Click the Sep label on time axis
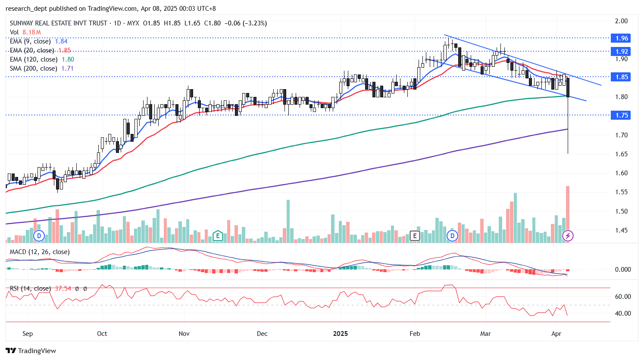This screenshot has width=644, height=360. tap(28, 334)
